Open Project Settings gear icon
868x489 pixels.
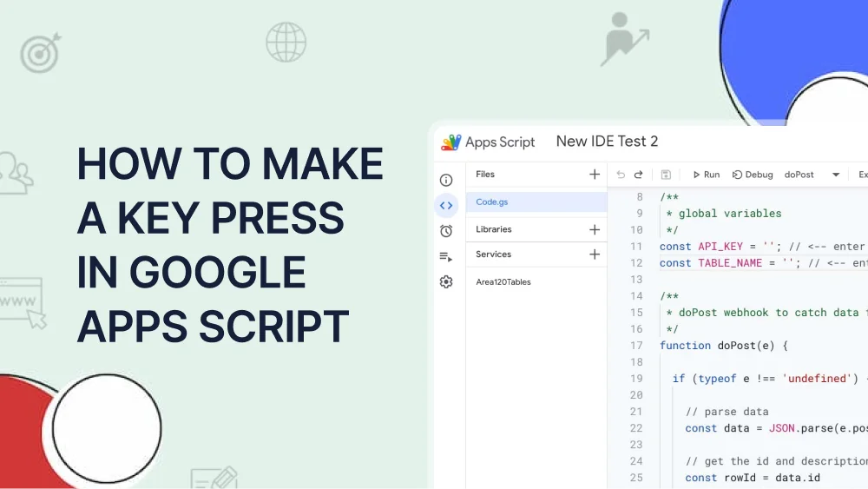tap(446, 282)
